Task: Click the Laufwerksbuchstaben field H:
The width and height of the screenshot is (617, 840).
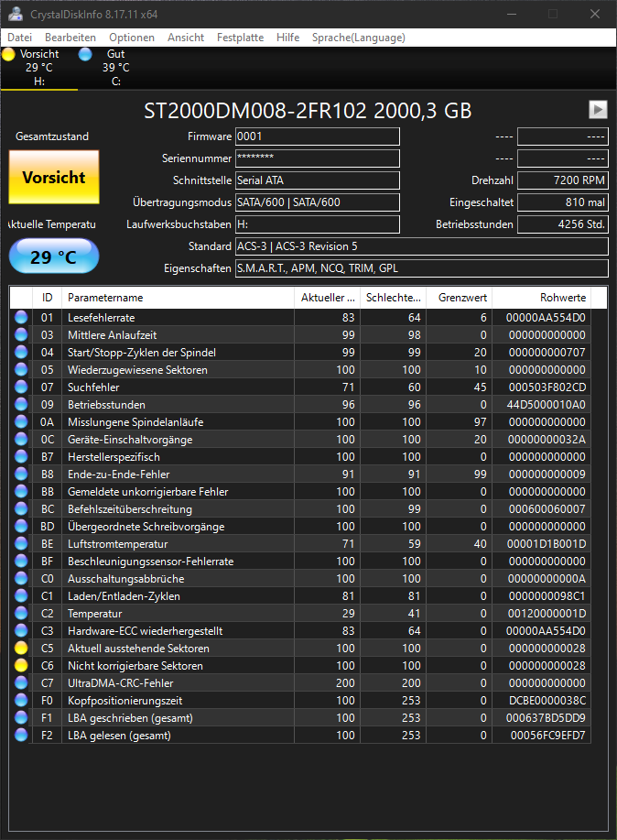Action: tap(318, 224)
